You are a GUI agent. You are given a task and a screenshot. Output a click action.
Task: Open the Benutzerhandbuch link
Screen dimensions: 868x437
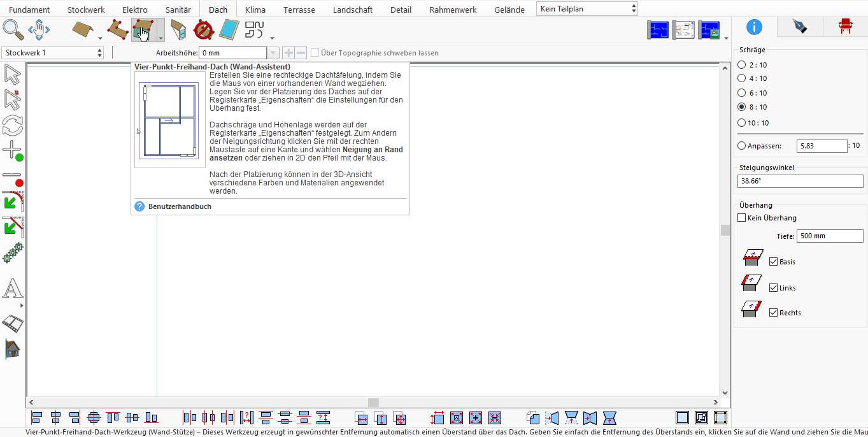click(x=180, y=206)
